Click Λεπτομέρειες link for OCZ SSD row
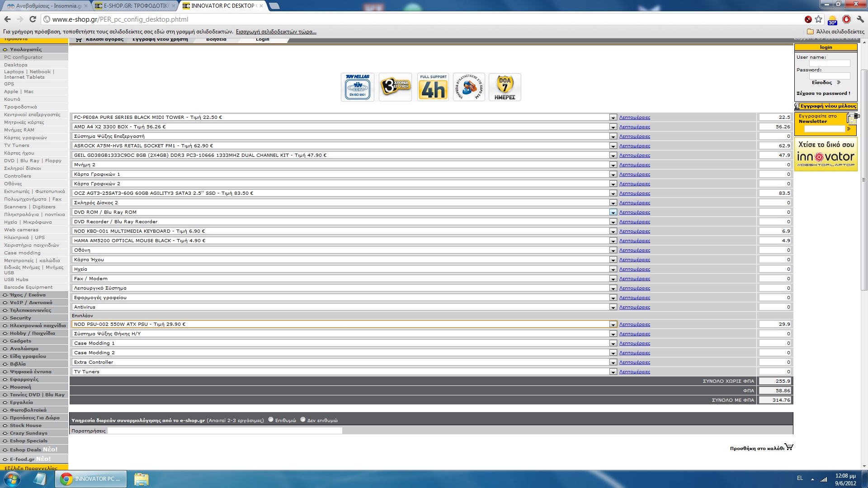The width and height of the screenshot is (868, 488). 635,193
